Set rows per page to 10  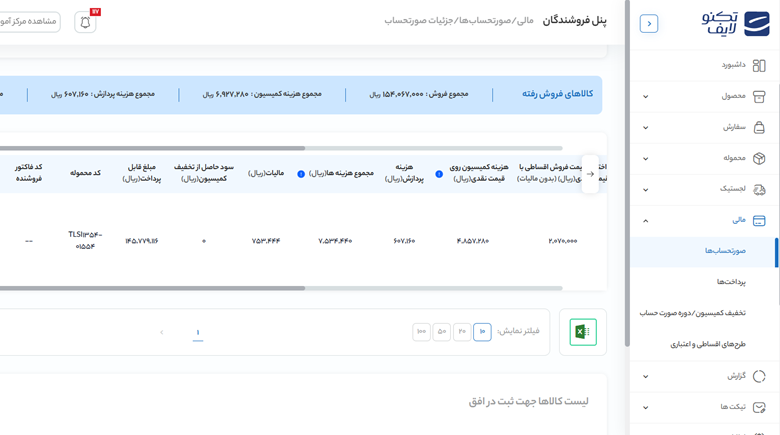[x=482, y=331]
